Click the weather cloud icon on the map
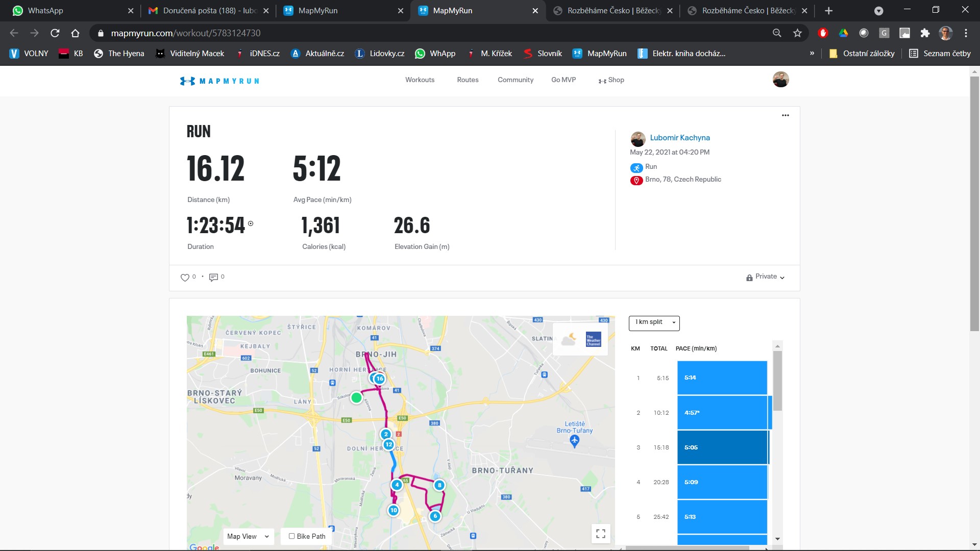This screenshot has height=551, width=980. (x=568, y=339)
